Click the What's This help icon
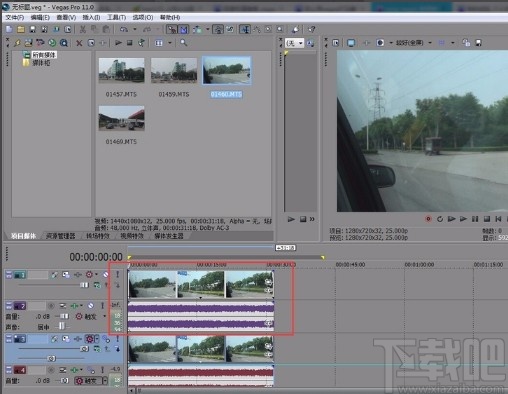The image size is (508, 394). (312, 29)
